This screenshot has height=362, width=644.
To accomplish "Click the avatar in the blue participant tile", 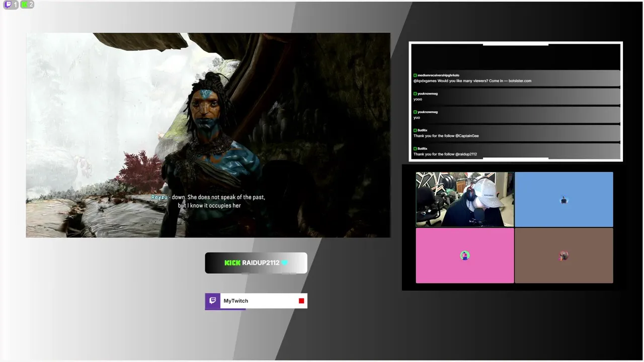I will (x=563, y=200).
